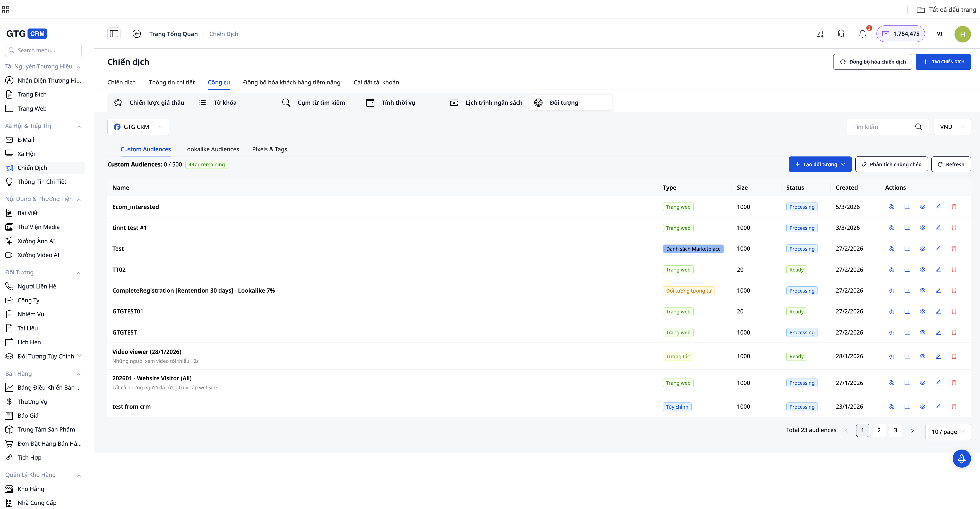The image size is (980, 509).
Task: Toggle the sidebar panel icon
Action: point(114,34)
